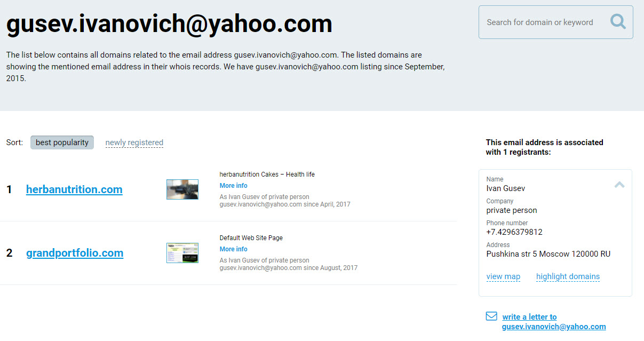Screen dimensions: 644x341
Task: Collapse the registrant details with the chevron
Action: pos(619,185)
